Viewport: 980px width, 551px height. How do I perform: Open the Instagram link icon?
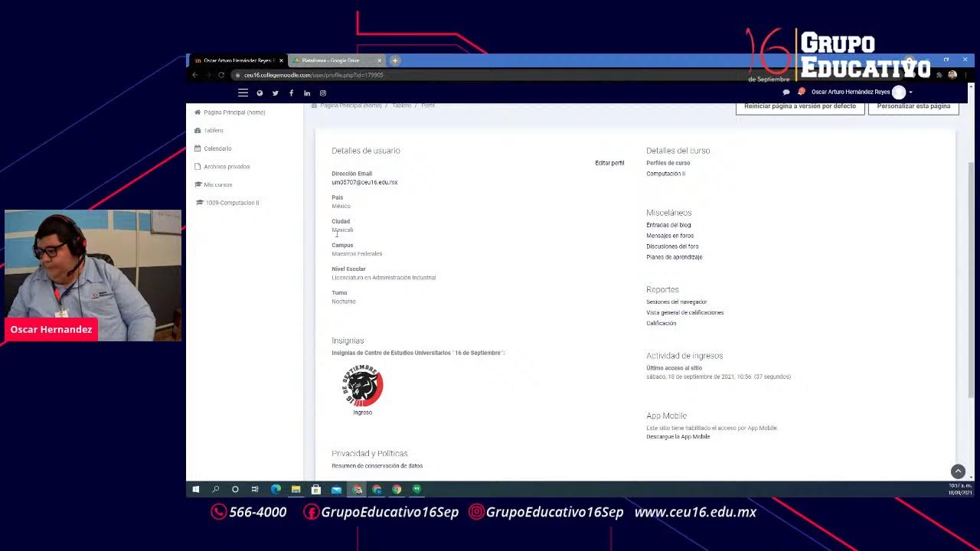pos(323,93)
